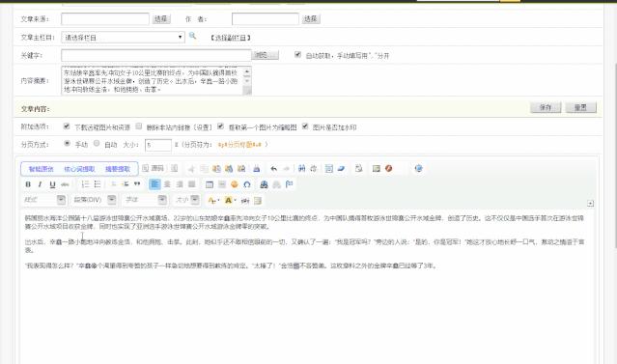The width and height of the screenshot is (617, 364).
Task: Open the 段落(DIV) format dropdown
Action: pos(95,200)
